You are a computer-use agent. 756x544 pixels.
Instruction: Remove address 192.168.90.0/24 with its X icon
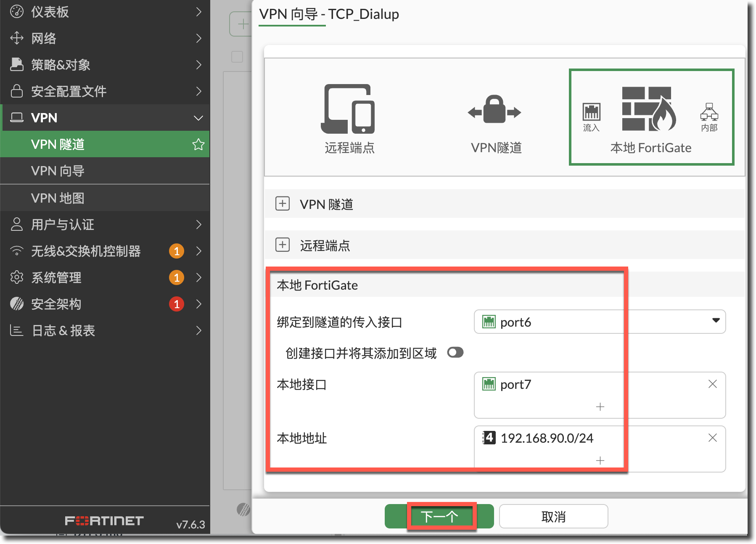coord(713,438)
